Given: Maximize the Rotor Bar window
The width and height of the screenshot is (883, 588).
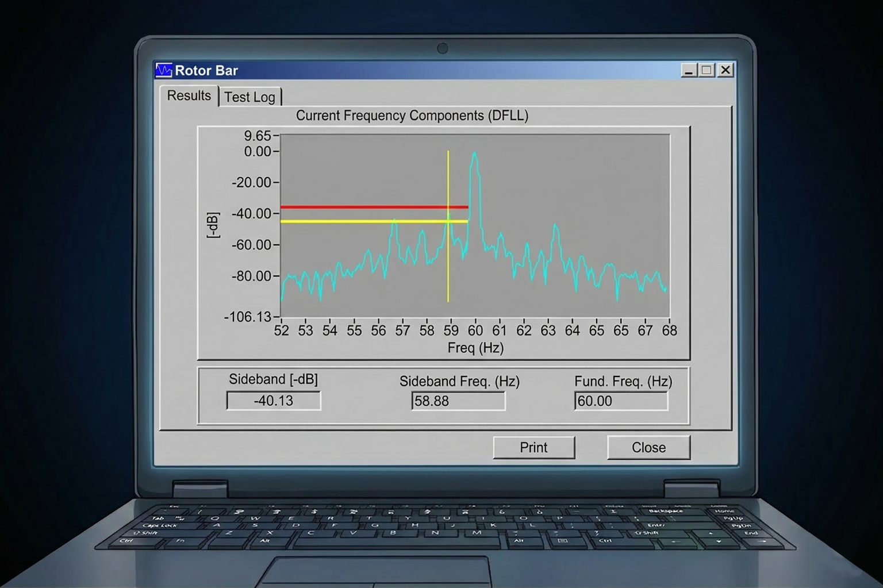Looking at the screenshot, I should pyautogui.click(x=707, y=70).
